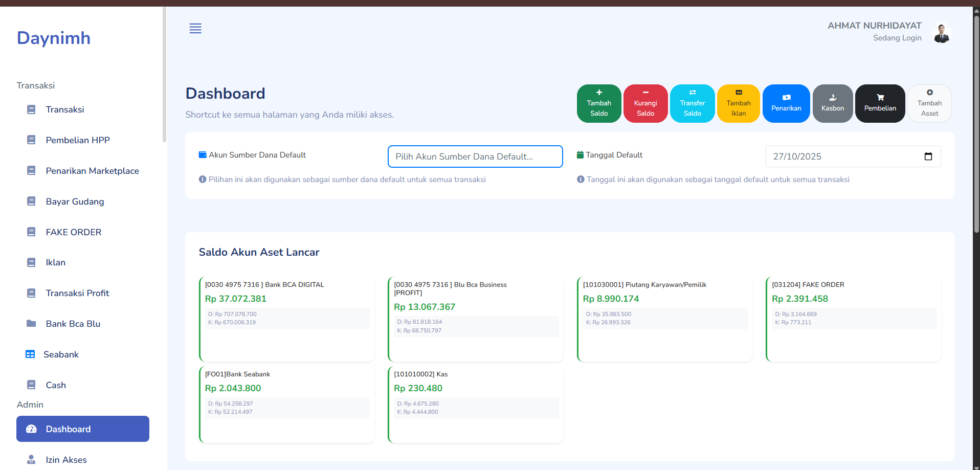
Task: Toggle the hamburger sidebar menu icon
Action: pyautogui.click(x=195, y=29)
